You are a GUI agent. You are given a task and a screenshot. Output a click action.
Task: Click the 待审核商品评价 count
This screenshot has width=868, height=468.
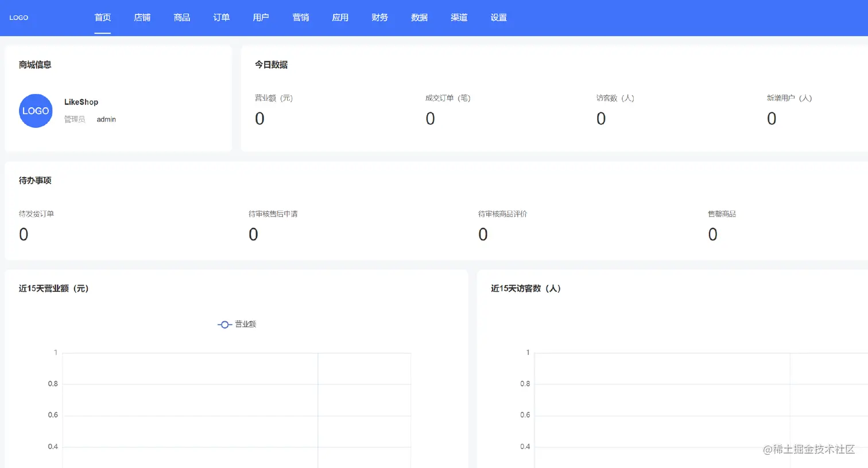tap(483, 234)
